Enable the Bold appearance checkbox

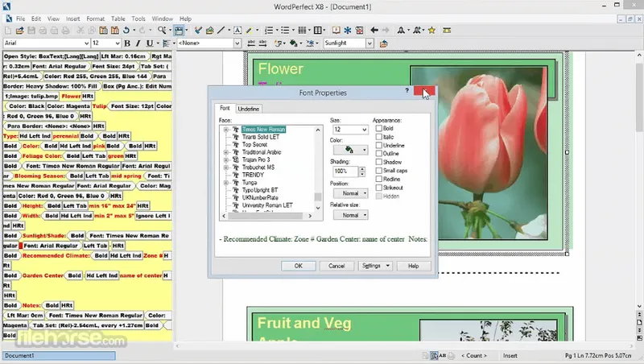(x=378, y=128)
